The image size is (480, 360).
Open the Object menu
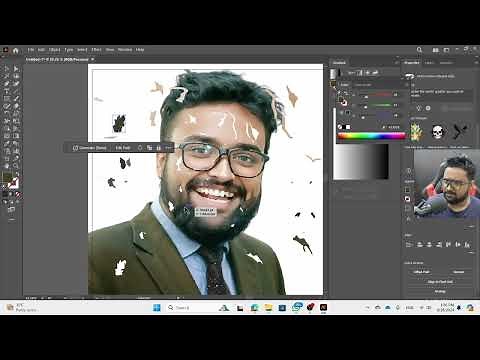(x=55, y=50)
